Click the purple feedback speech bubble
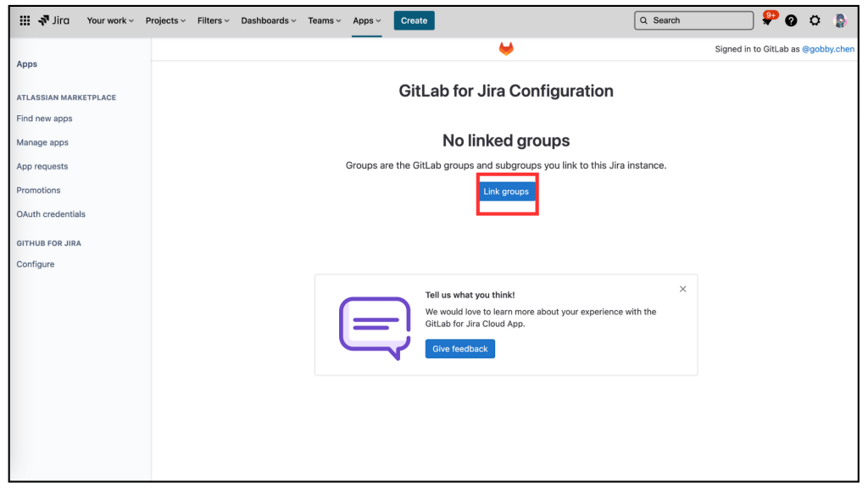868x488 pixels. click(x=375, y=328)
